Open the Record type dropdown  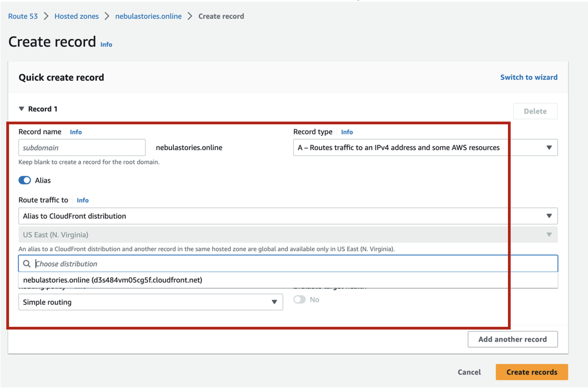click(x=425, y=148)
